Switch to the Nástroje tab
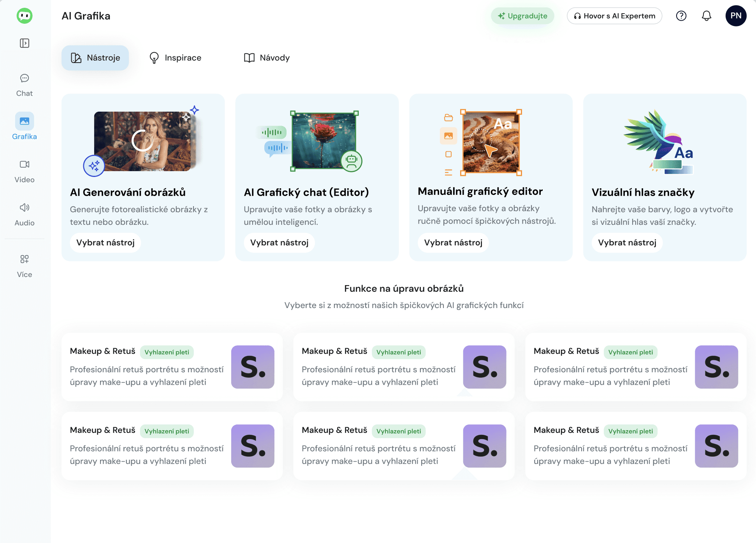This screenshot has width=756, height=543. point(95,58)
